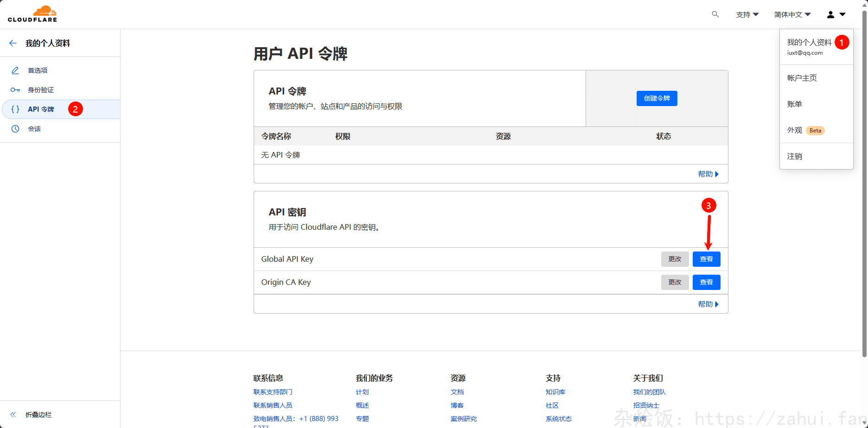Expand 帮助 under API 密钥 section
This screenshot has width=868, height=428.
point(708,304)
